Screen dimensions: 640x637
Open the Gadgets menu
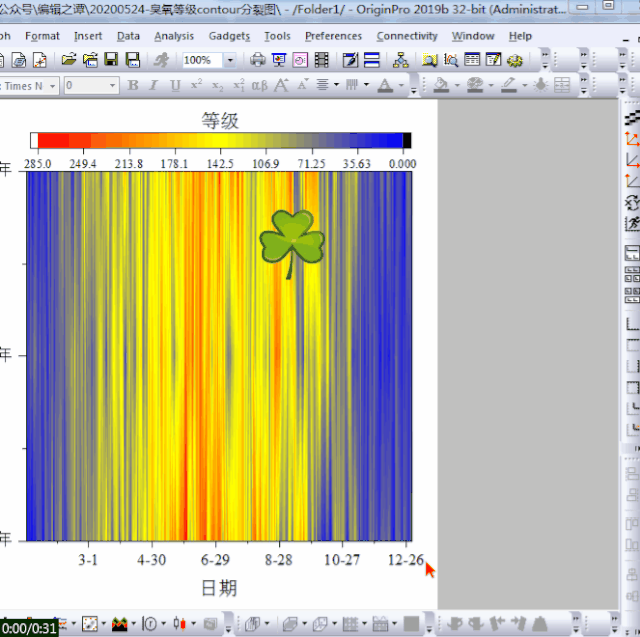pyautogui.click(x=229, y=36)
